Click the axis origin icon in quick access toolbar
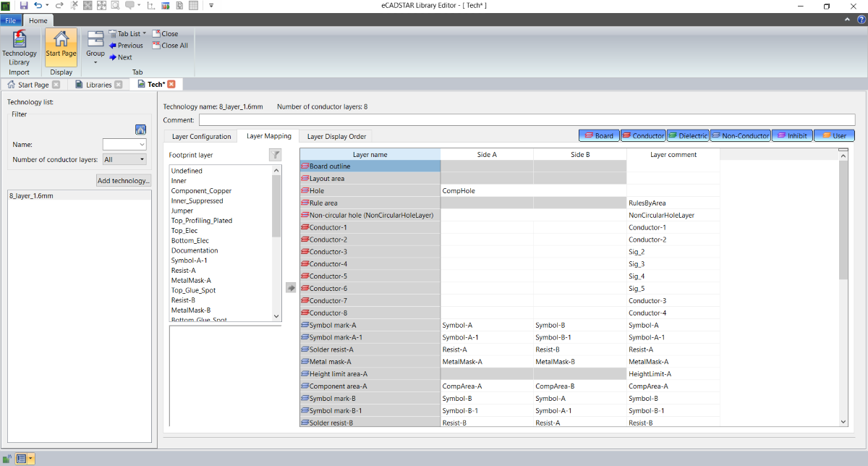This screenshot has height=466, width=868. (x=150, y=6)
